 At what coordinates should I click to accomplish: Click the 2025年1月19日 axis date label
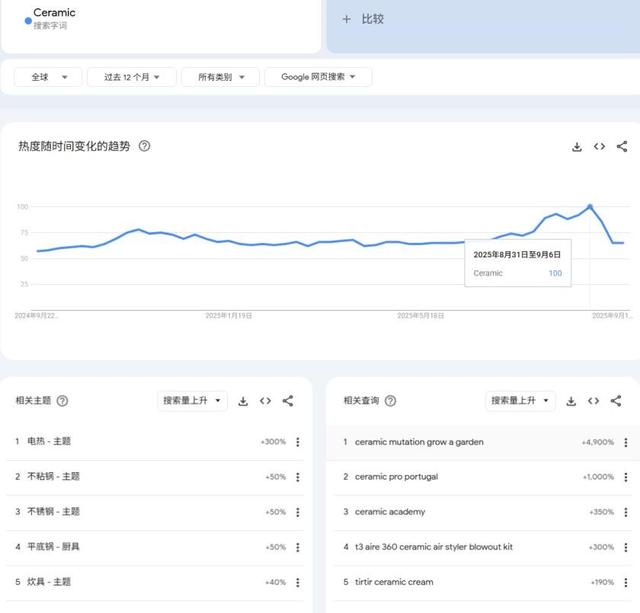[x=229, y=316]
